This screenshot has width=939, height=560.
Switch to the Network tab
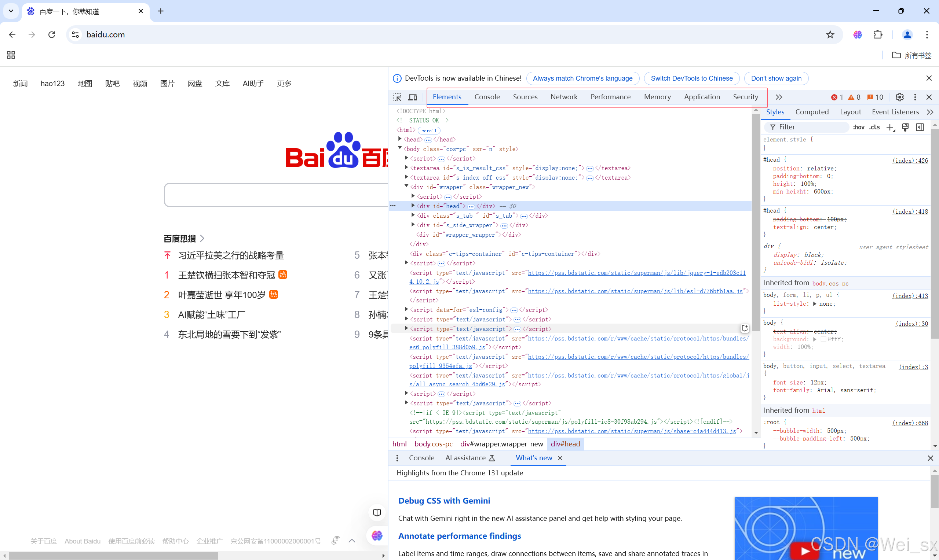[x=564, y=97]
